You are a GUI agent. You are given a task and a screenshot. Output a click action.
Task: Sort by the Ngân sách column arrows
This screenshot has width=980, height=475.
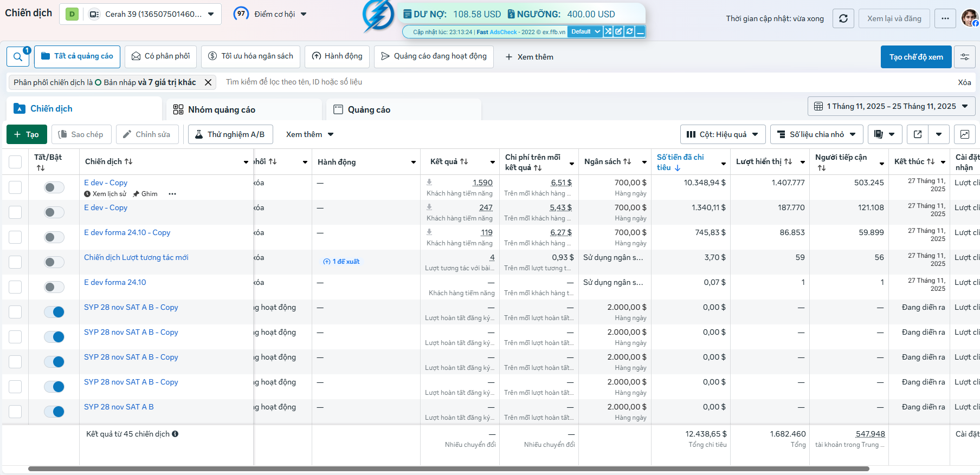pos(627,161)
